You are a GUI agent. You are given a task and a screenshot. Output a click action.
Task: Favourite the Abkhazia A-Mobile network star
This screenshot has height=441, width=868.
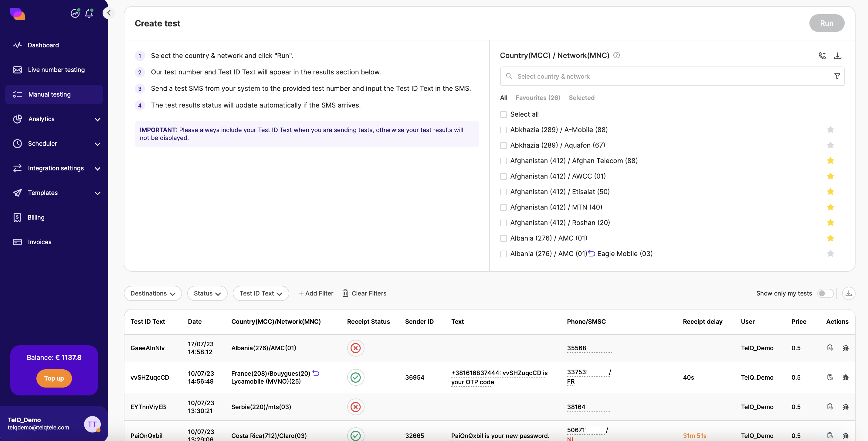[830, 130]
